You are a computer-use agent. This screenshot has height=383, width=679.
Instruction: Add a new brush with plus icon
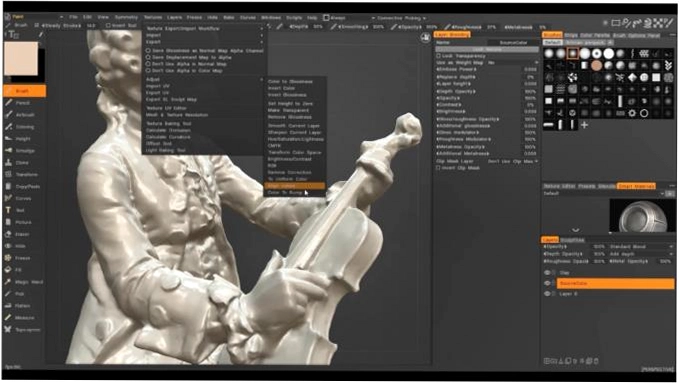click(x=585, y=125)
